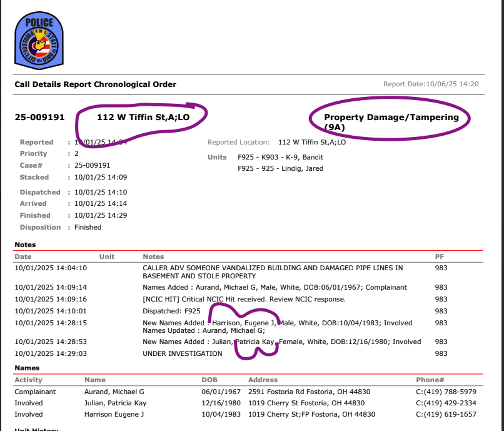
Task: Click Aurand, Michael G in the Names table
Action: pos(114,392)
